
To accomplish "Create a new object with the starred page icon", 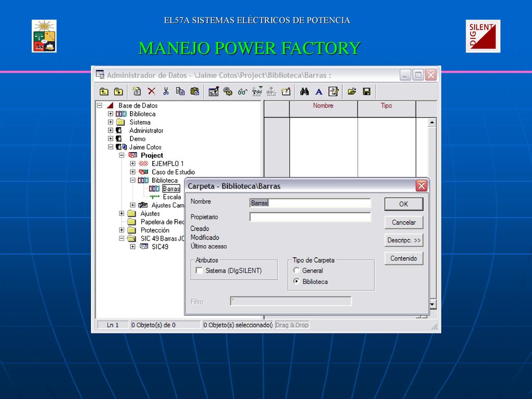I will point(137,91).
